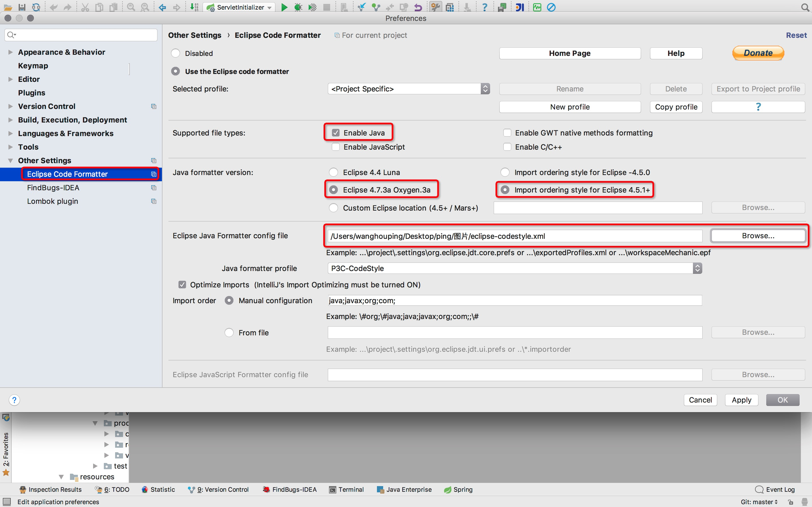Click the Synchronize refresh icon

coord(36,7)
